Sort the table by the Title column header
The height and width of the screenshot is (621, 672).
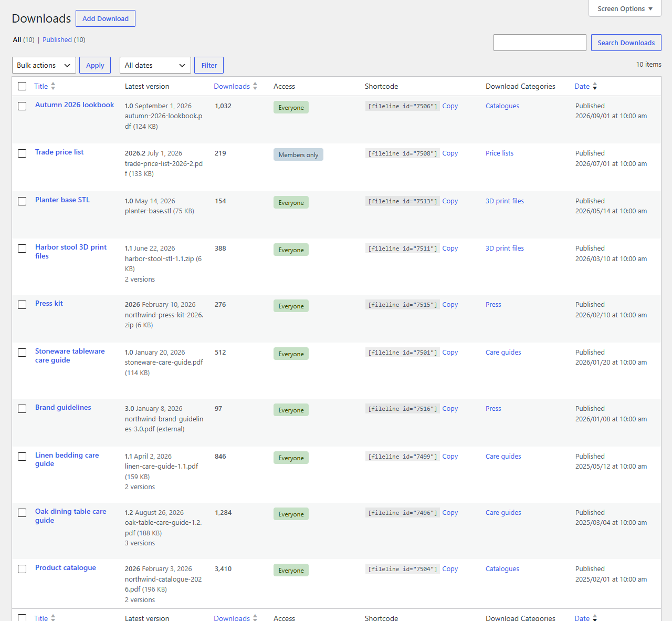pyautogui.click(x=45, y=86)
